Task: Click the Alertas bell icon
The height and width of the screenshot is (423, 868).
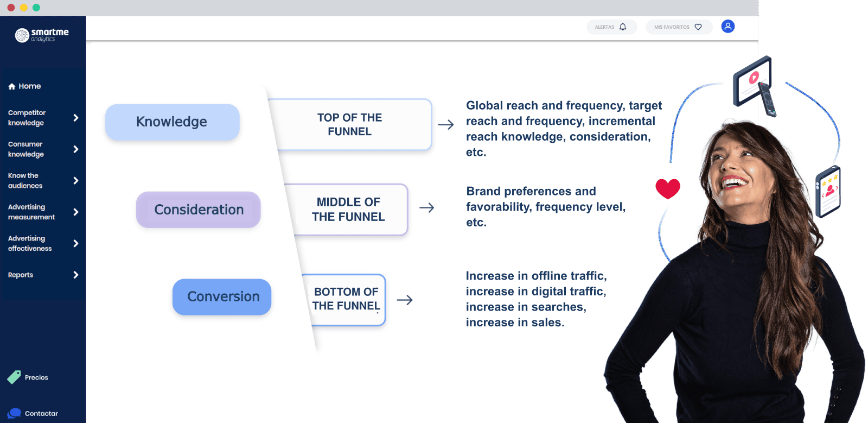Action: pyautogui.click(x=623, y=27)
